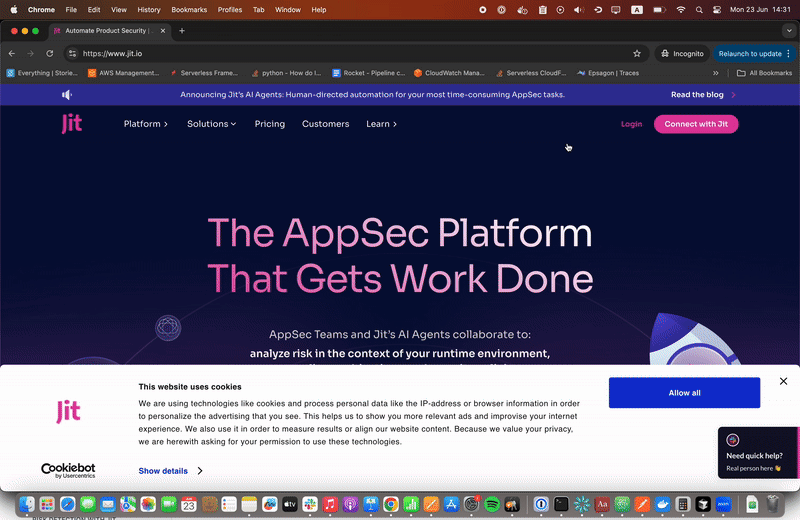
Task: Click the Cookiebot by Usercentrics logo
Action: [x=68, y=470]
